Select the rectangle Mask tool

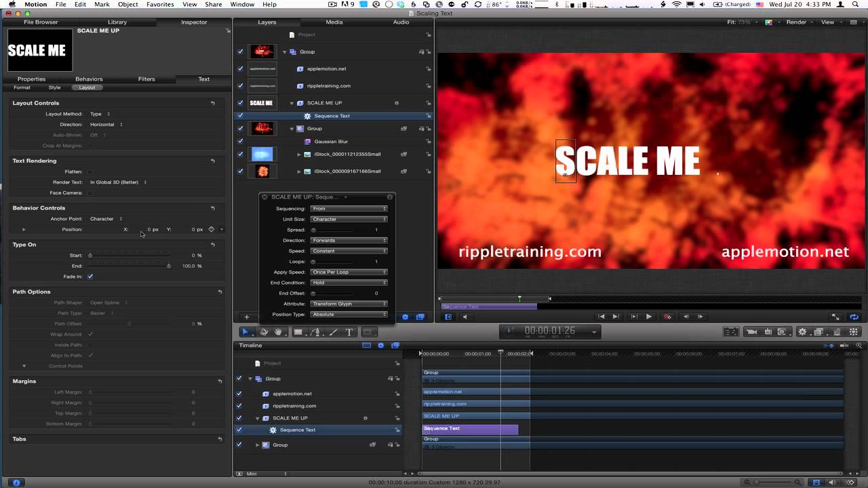click(368, 332)
